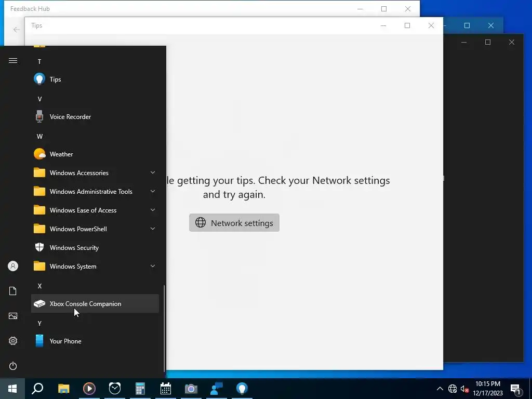This screenshot has width=532, height=399.
Task: Open Calendar from the taskbar
Action: point(166,389)
